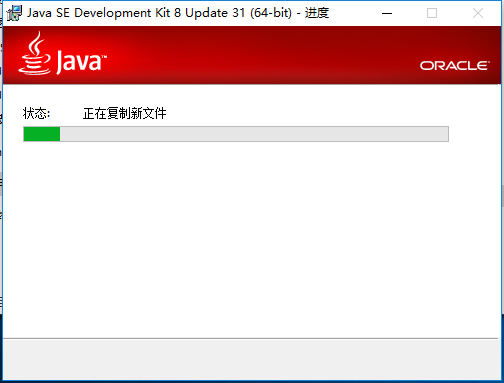This screenshot has width=504, height=383.
Task: Minimize the Java installer window
Action: pyautogui.click(x=387, y=13)
